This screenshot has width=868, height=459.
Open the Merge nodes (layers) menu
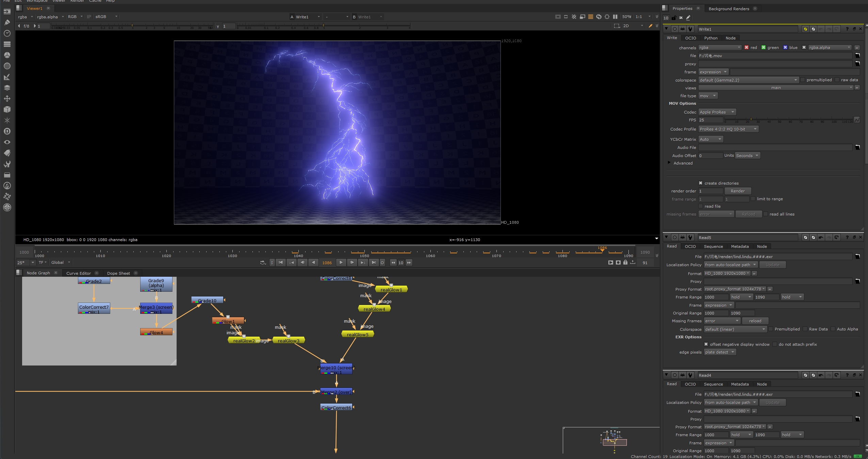[x=7, y=88]
